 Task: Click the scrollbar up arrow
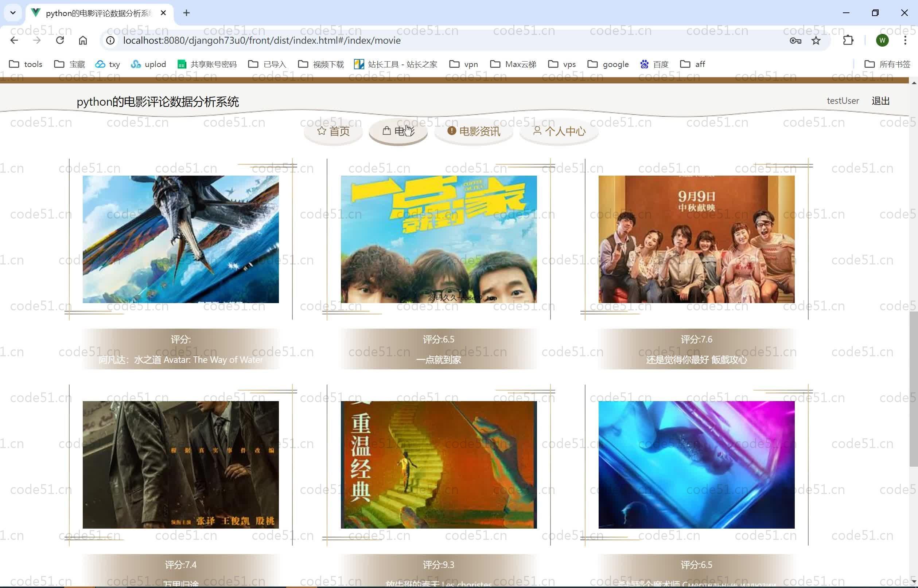913,83
